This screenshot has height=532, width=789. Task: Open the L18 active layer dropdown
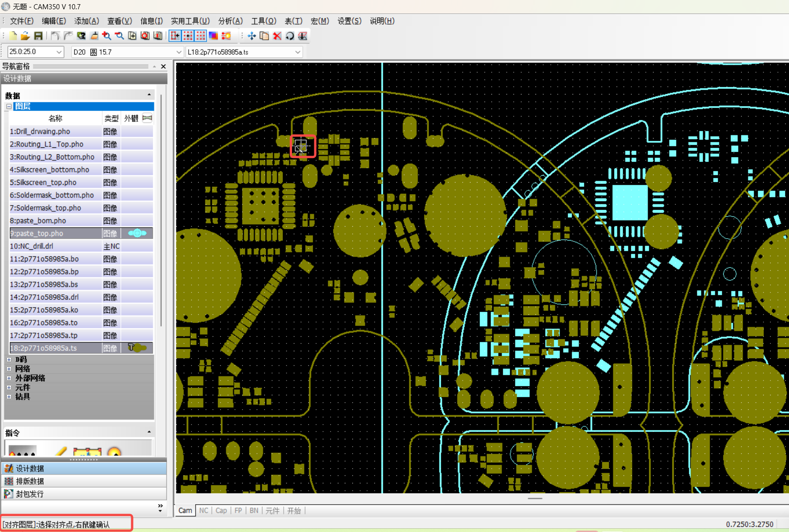click(x=298, y=52)
